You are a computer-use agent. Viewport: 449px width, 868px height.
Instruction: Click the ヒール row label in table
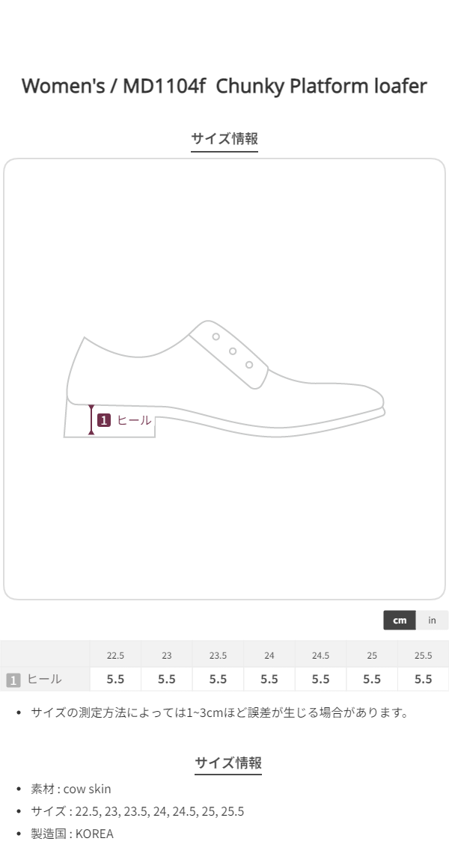(44, 680)
